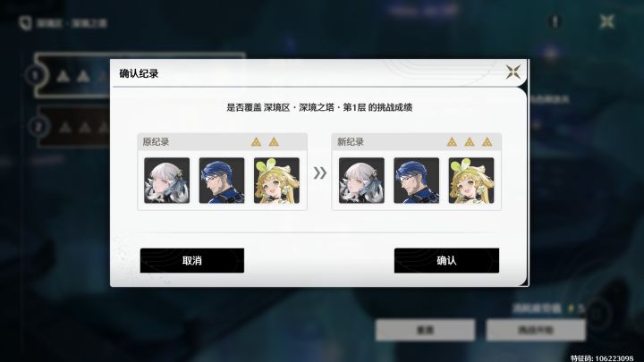Click first gold triangle crest in 新纪录
This screenshot has height=362, width=644.
[452, 142]
